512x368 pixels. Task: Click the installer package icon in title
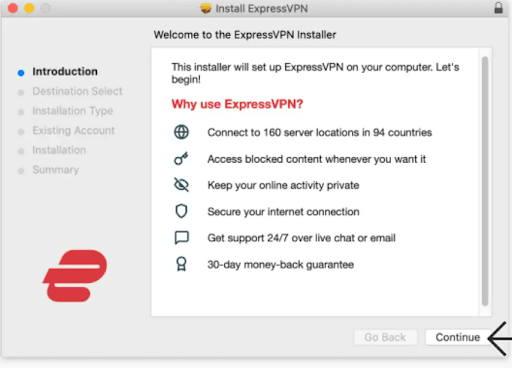click(x=206, y=8)
